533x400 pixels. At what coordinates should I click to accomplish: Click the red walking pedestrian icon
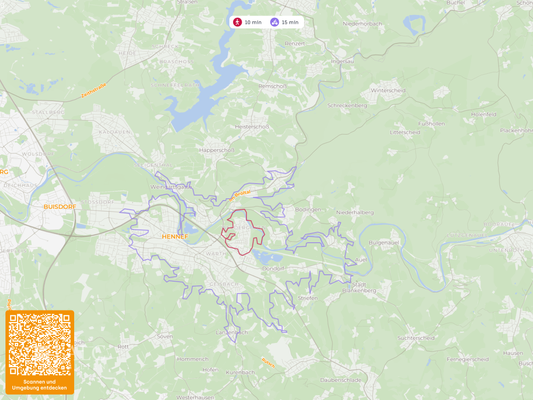237,22
